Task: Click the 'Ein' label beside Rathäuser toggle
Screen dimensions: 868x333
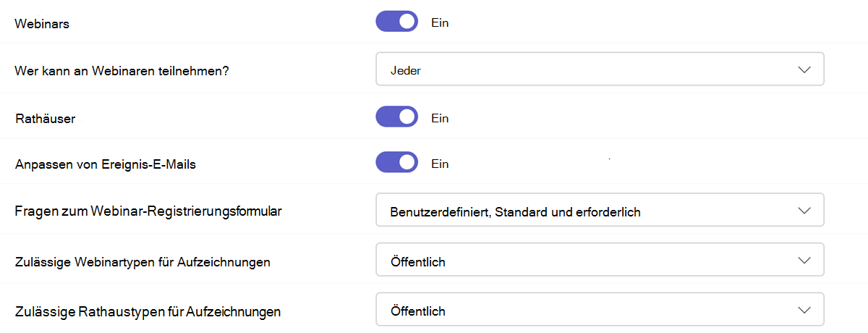Action: tap(440, 117)
